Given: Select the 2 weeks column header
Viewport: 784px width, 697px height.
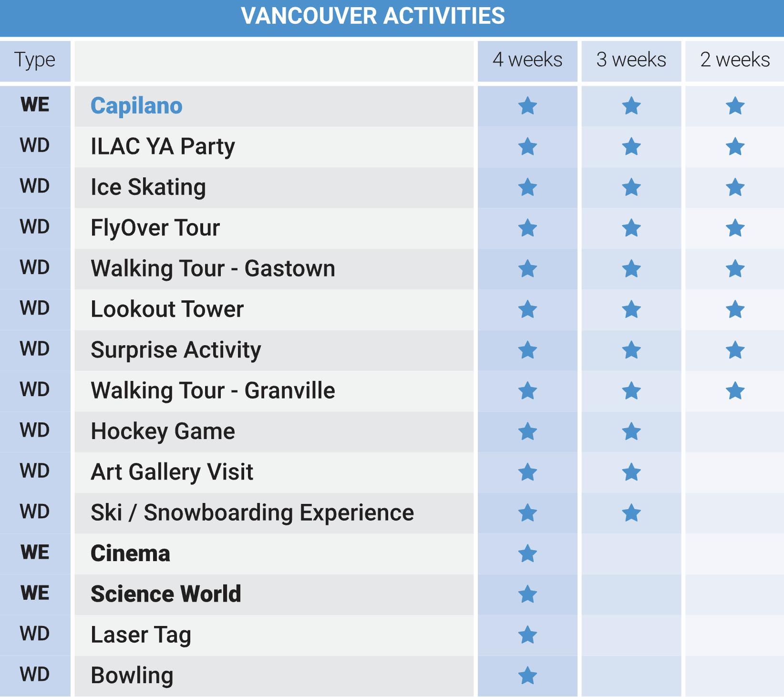Looking at the screenshot, I should [x=735, y=61].
